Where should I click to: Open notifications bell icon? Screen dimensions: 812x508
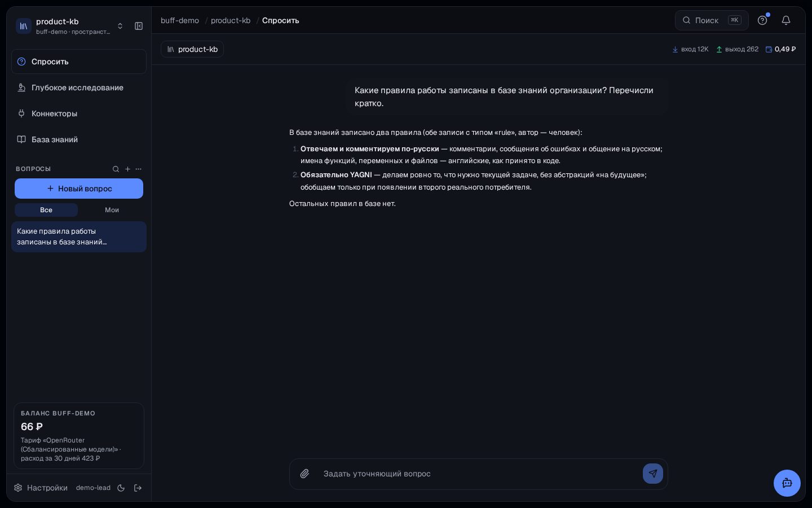coord(786,20)
